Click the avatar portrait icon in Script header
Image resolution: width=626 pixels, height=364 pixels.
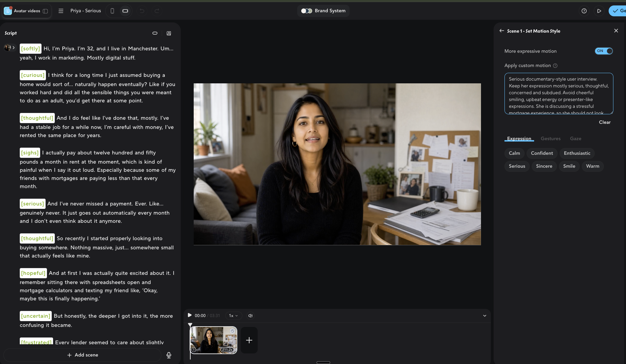click(x=169, y=33)
